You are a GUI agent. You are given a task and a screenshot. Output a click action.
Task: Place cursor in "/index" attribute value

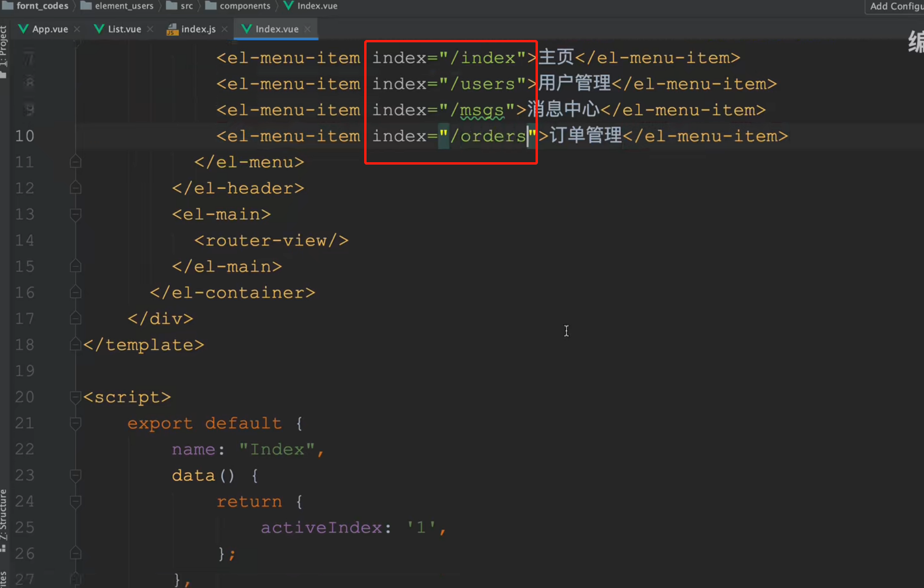pos(483,58)
